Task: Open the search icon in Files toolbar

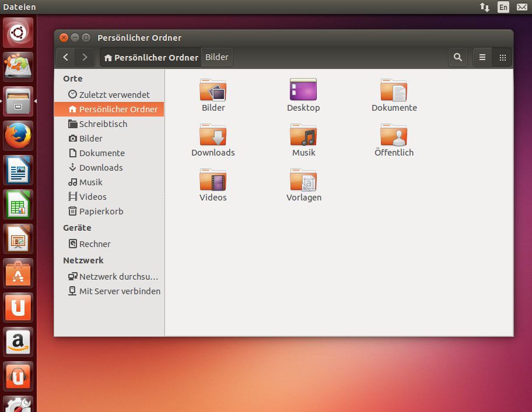Action: pyautogui.click(x=458, y=57)
